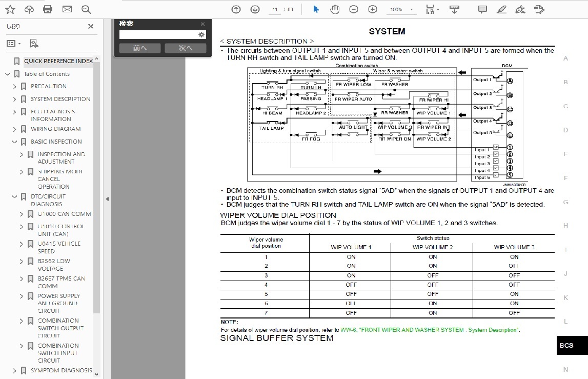
Task: Open COMBINATION SWITCH INPUT CIRCUIT bookmark
Action: tap(58, 353)
